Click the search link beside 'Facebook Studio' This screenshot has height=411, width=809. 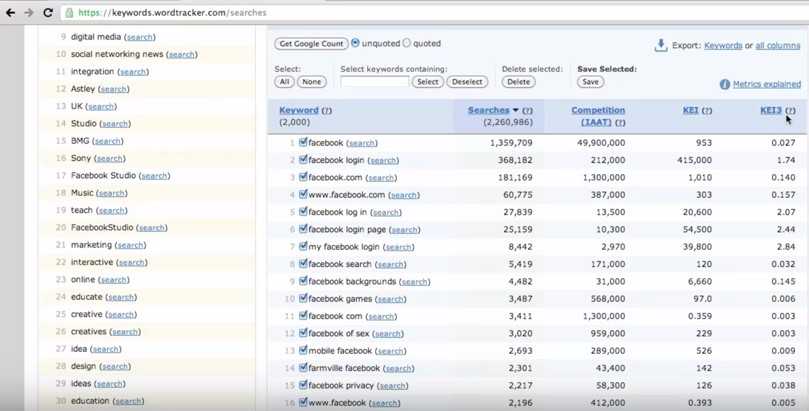[154, 176]
